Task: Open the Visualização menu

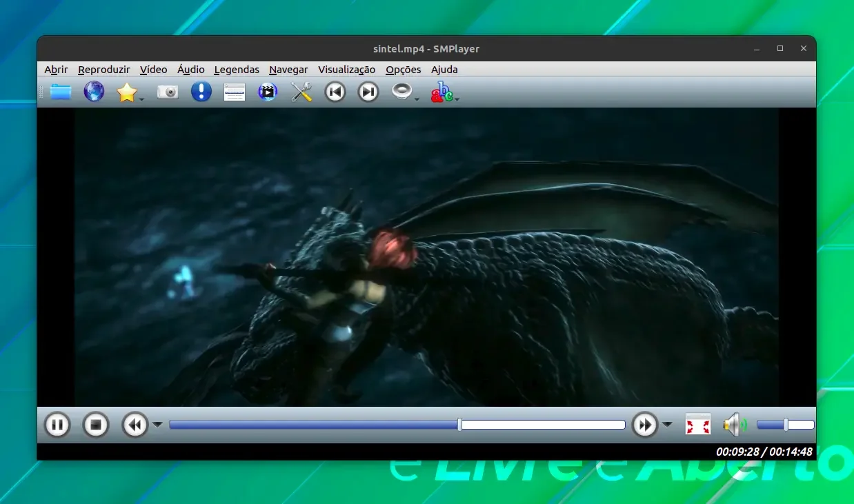Action: pos(346,70)
